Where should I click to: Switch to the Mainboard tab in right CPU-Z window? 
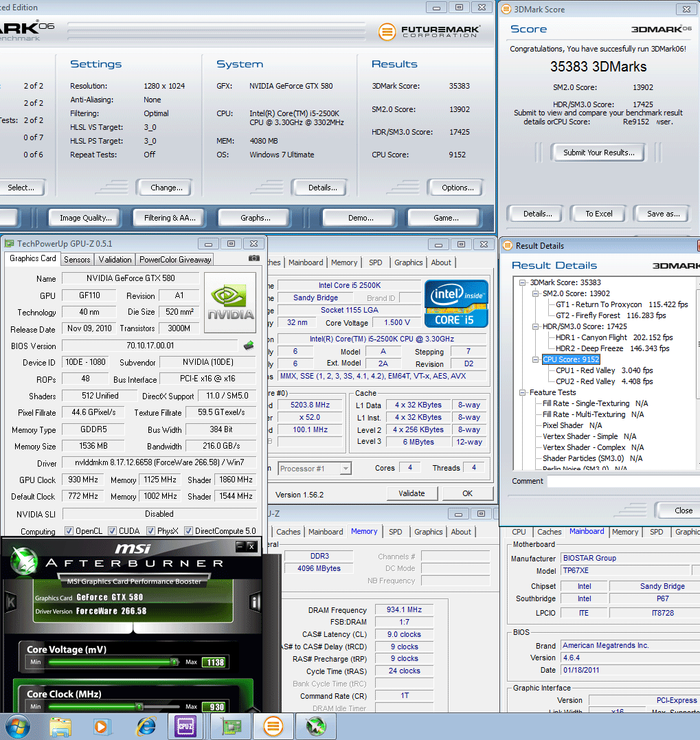pos(587,531)
